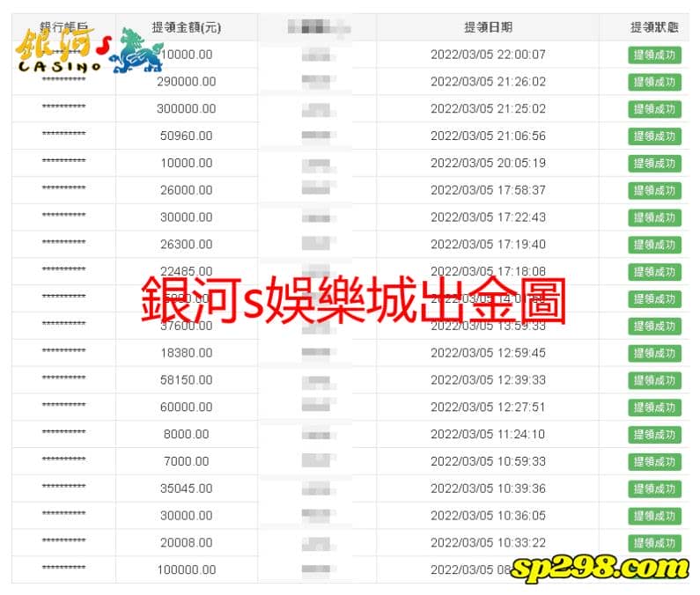This screenshot has height=595, width=700.
Task: Select the date 2022/03/05 12:39:33
Action: 488,380
